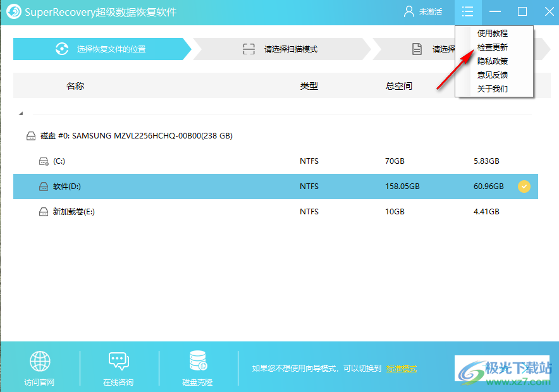This screenshot has height=392, width=559.
Task: Select the (C:) partition row
Action: tap(276, 161)
